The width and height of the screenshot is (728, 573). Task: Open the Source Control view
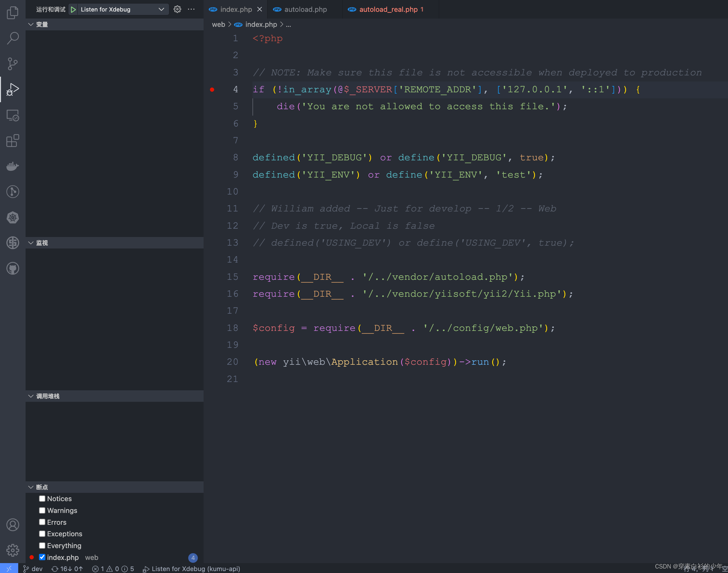(12, 64)
